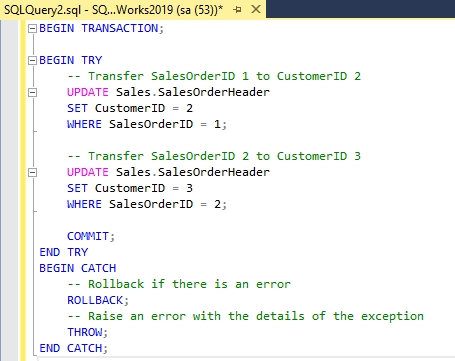Click 'SET CustomerID = 3' line
Image resolution: width=455 pixels, height=361 pixels.
point(130,188)
